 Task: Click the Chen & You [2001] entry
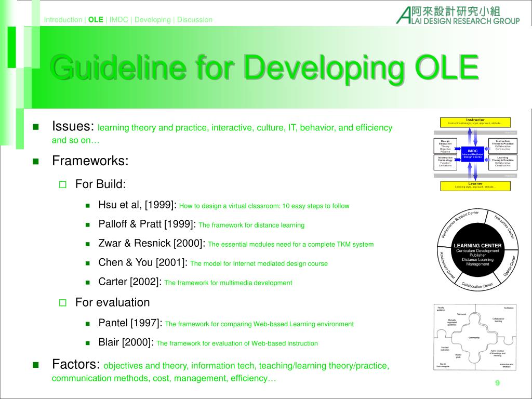pos(143,262)
